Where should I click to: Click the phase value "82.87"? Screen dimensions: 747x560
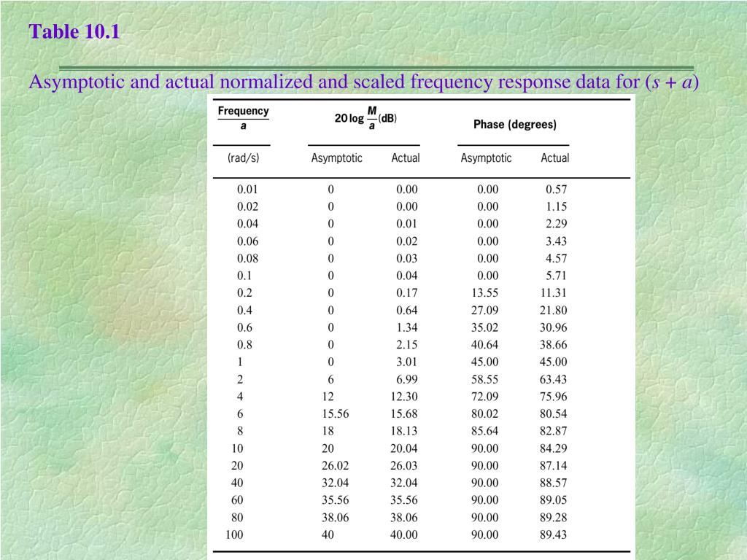(554, 430)
